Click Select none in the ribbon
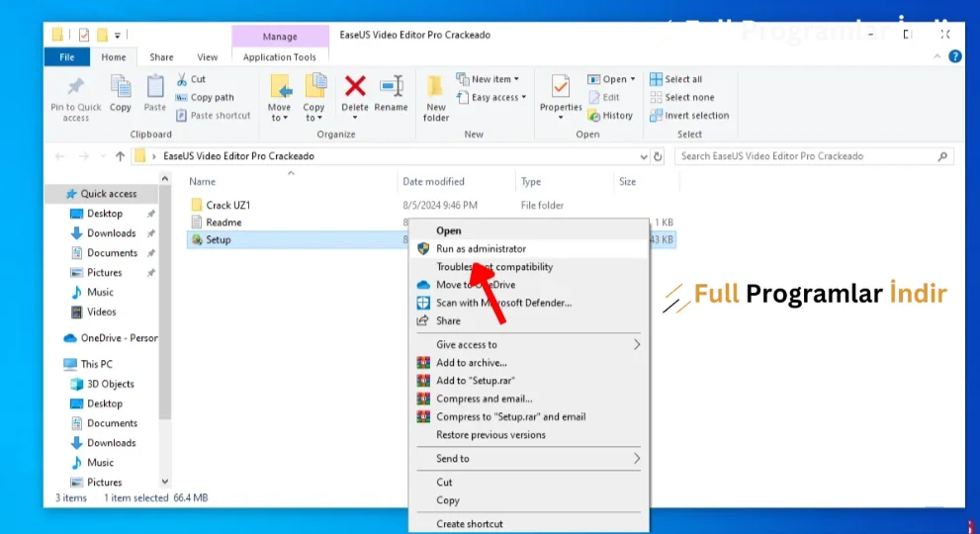This screenshot has height=534, width=980. tap(682, 98)
